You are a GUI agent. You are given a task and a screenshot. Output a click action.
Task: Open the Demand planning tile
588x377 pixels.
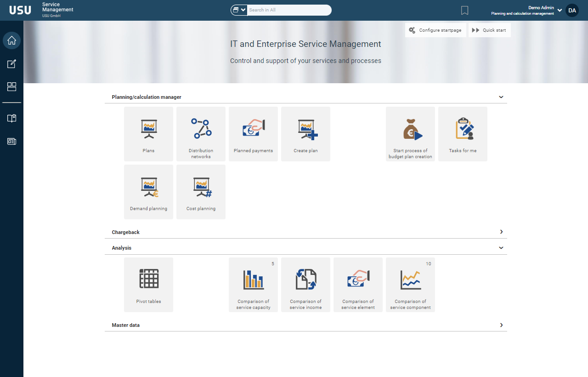148,192
